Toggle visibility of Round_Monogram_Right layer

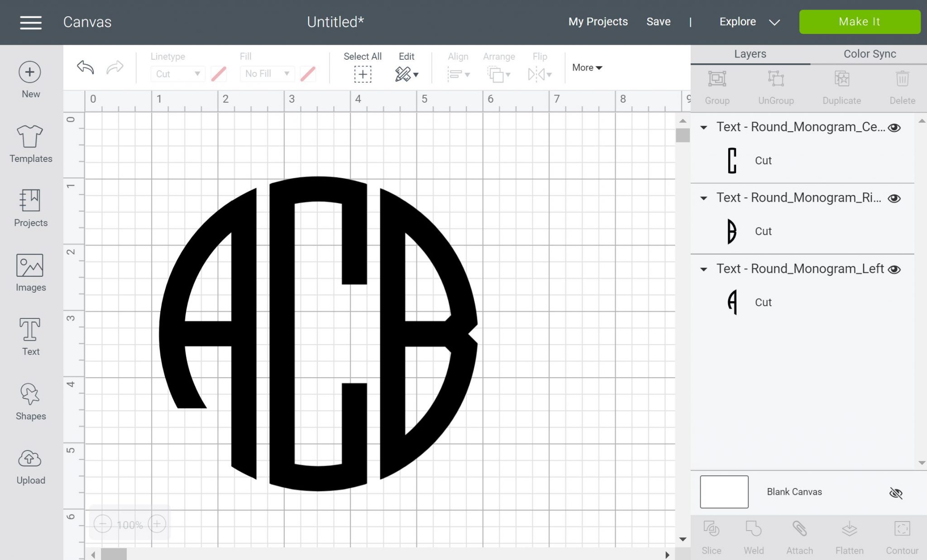[x=894, y=198]
